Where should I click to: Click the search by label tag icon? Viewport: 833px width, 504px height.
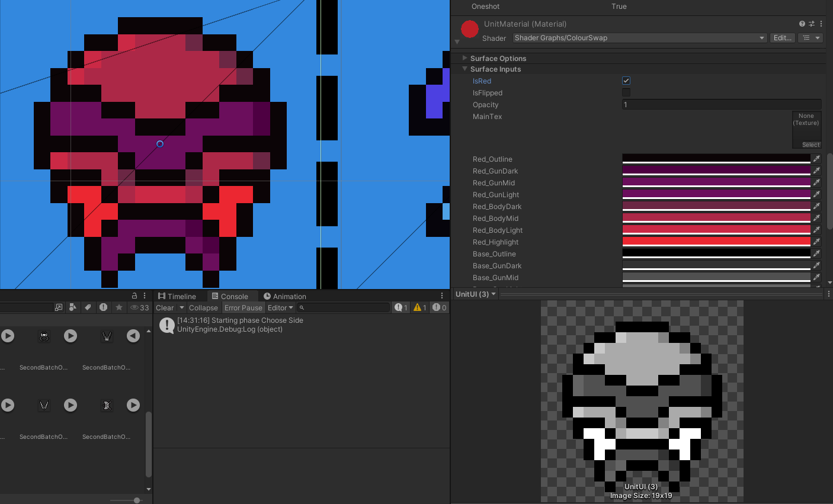[x=88, y=307]
